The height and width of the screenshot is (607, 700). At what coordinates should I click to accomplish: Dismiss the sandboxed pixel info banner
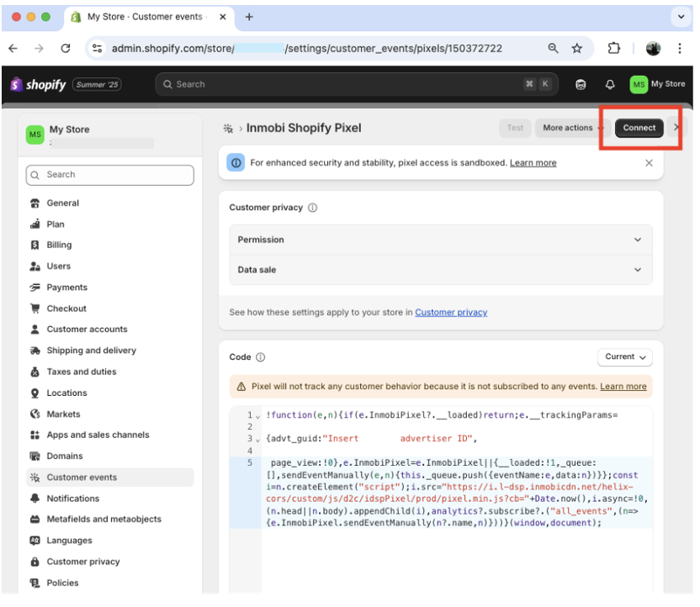point(649,163)
